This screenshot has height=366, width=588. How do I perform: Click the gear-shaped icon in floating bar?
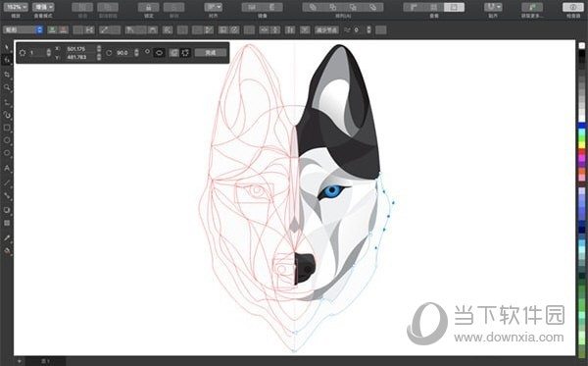23,53
